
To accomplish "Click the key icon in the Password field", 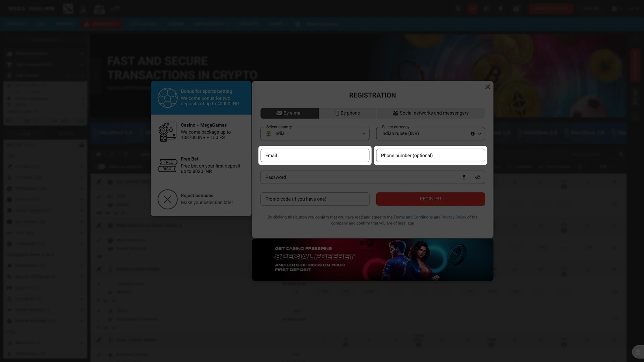I will [x=464, y=177].
